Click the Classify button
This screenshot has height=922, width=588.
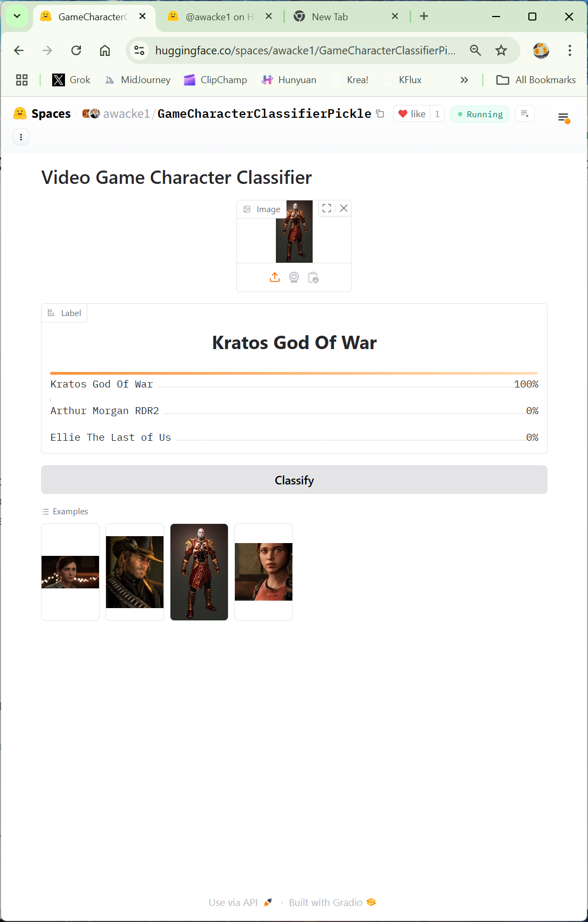294,480
